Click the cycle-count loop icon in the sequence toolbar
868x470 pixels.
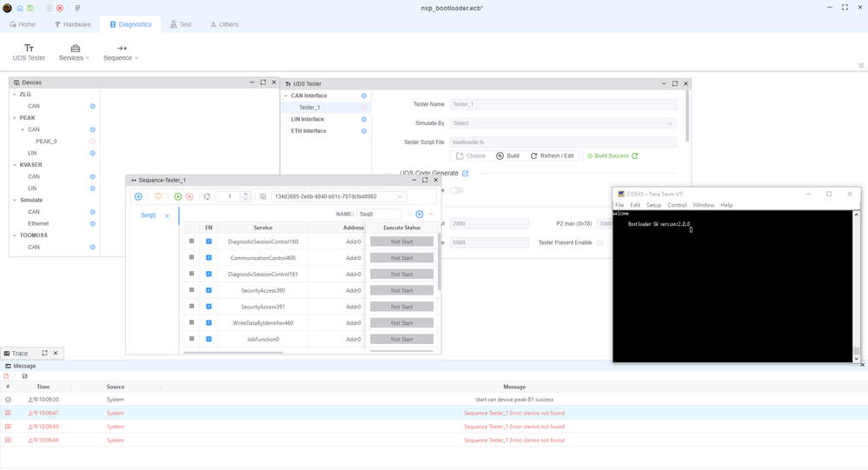pos(207,196)
